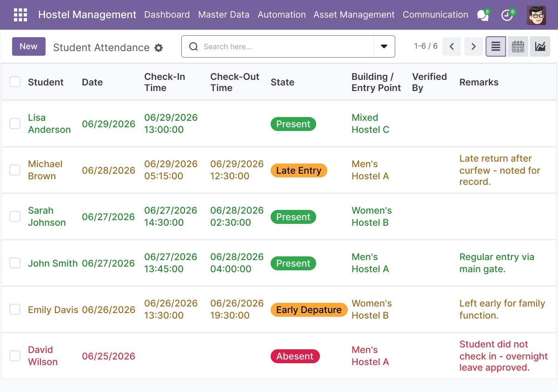Click the New button
The height and width of the screenshot is (392, 558).
[x=29, y=46]
